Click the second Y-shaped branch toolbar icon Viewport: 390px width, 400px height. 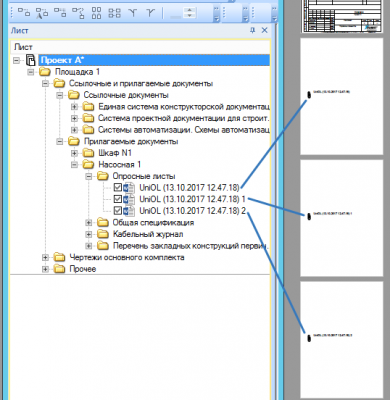151,13
